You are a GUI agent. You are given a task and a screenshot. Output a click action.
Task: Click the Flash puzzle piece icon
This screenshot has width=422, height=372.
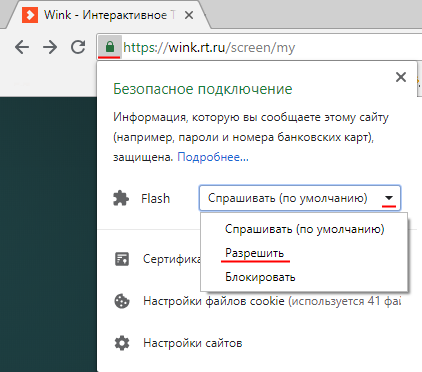coord(121,198)
